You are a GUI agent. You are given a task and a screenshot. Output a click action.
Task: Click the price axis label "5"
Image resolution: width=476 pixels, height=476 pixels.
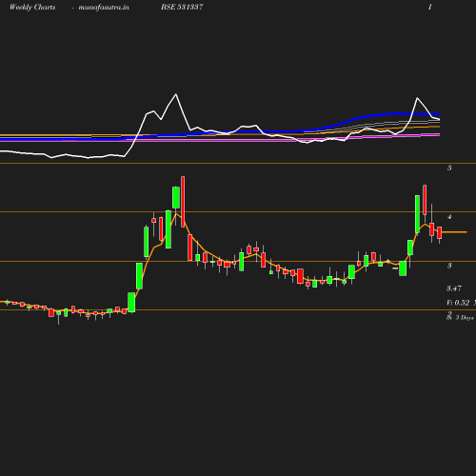tap(449, 168)
